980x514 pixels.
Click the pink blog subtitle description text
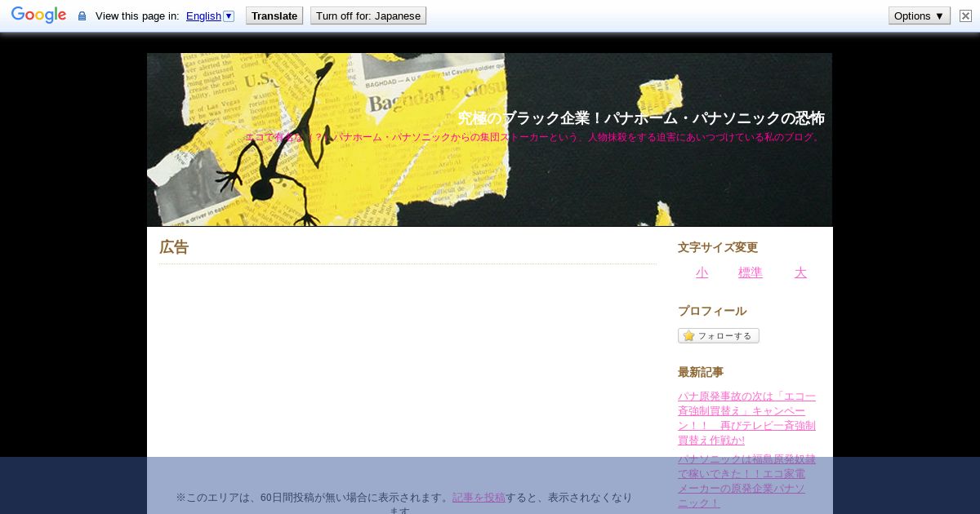[534, 137]
